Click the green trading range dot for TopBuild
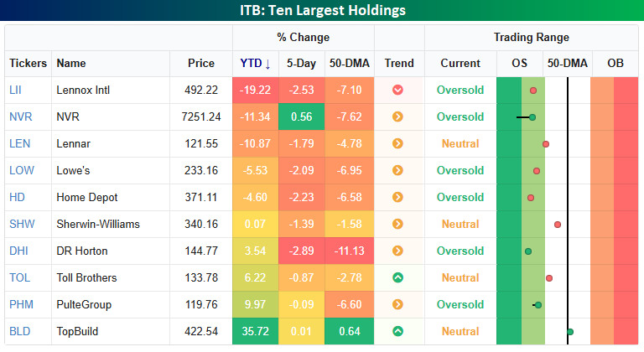The width and height of the screenshot is (644, 352). (570, 332)
